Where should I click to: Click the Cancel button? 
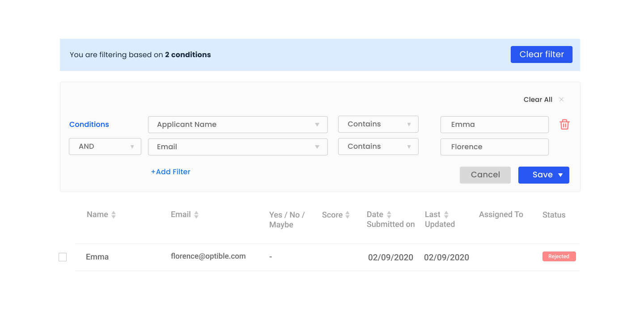(485, 175)
